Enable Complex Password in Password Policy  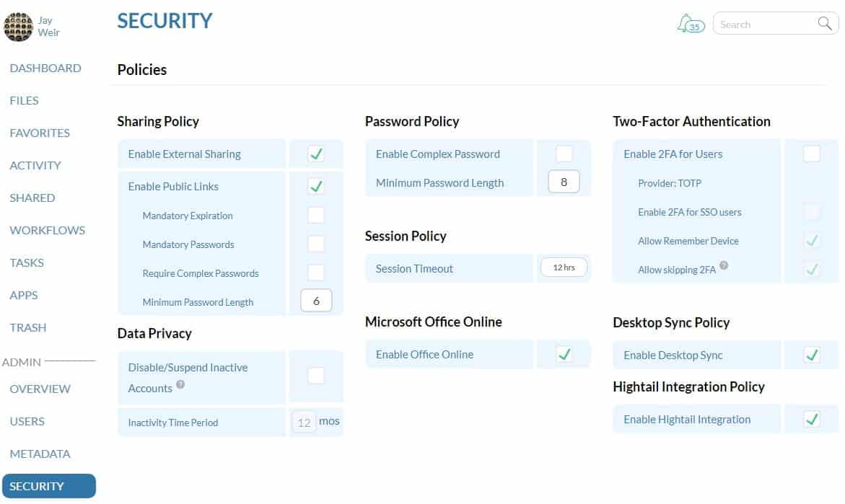coord(564,153)
